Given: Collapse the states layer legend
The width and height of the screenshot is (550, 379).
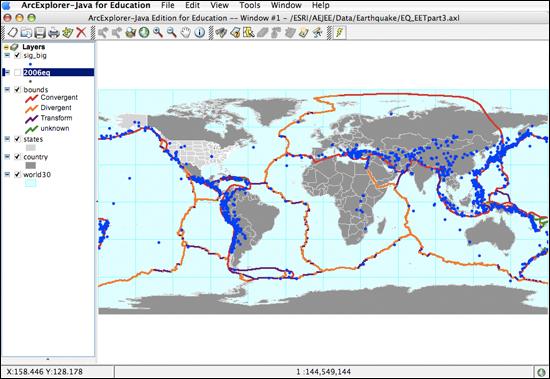Looking at the screenshot, I should 7,139.
